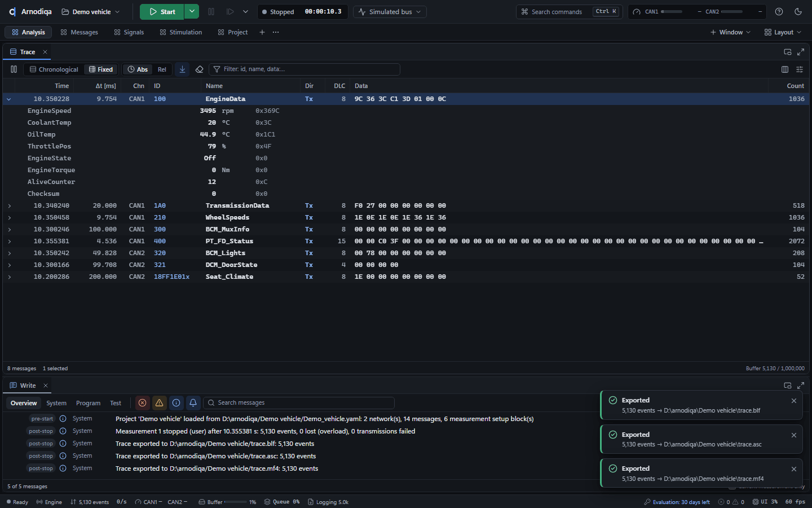Open the Start button dropdown arrow
Screen dimensions: 812x508
tap(192, 11)
